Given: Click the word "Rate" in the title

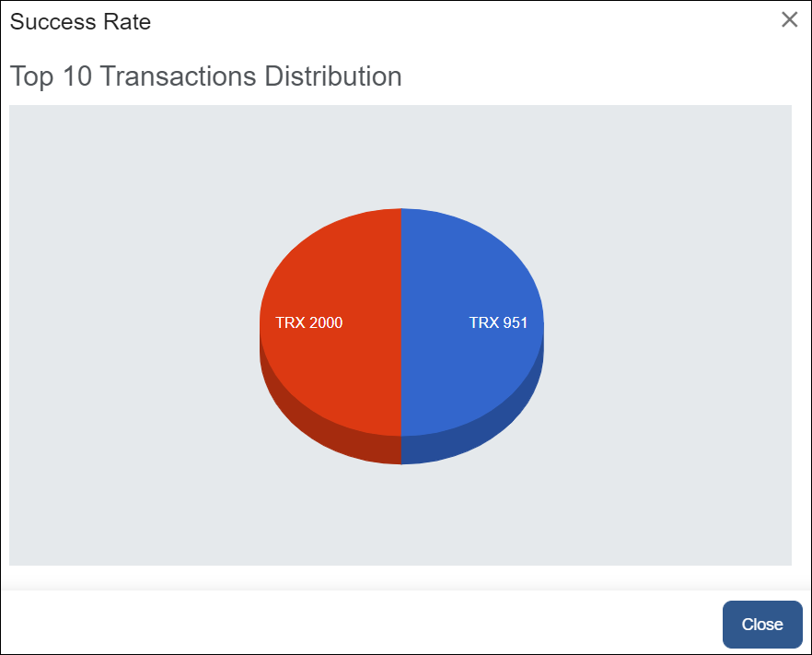Looking at the screenshot, I should point(128,22).
